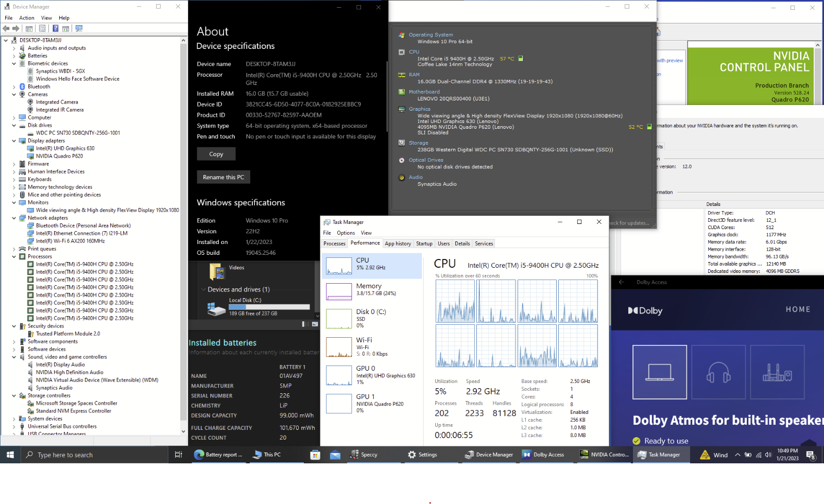Switch to the Processes tab in Task Manager
This screenshot has width=824, height=504.
pyautogui.click(x=334, y=244)
